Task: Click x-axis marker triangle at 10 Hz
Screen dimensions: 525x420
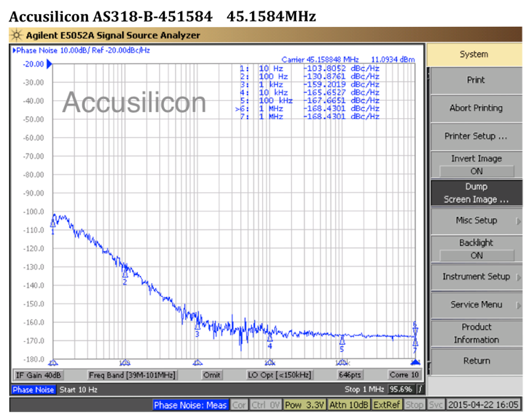Action: point(53,362)
